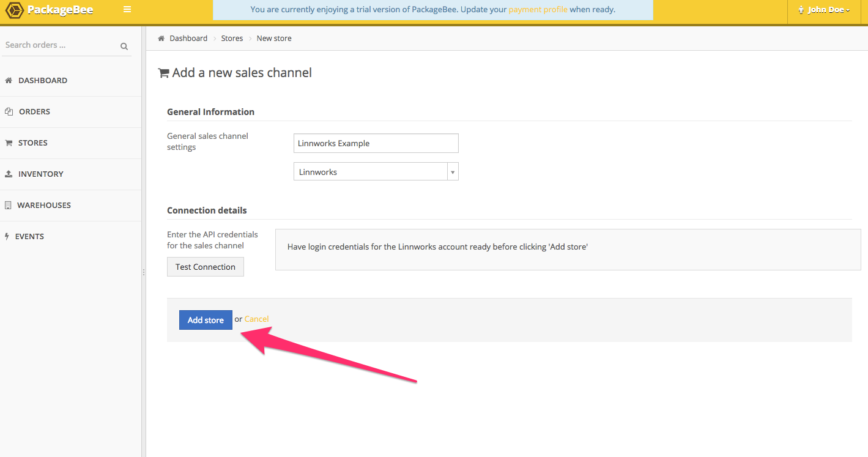Click the cart icon beside page heading
Screen dimensions: 868x457
click(164, 73)
